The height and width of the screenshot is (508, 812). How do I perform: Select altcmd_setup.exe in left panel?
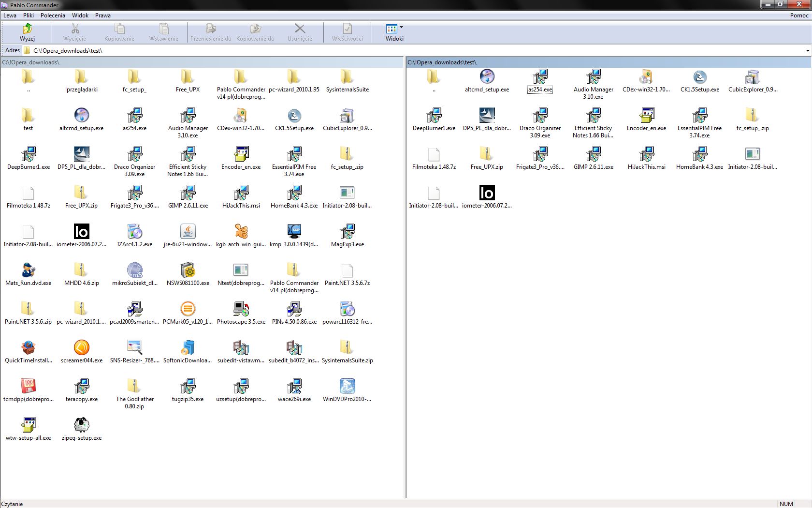81,120
